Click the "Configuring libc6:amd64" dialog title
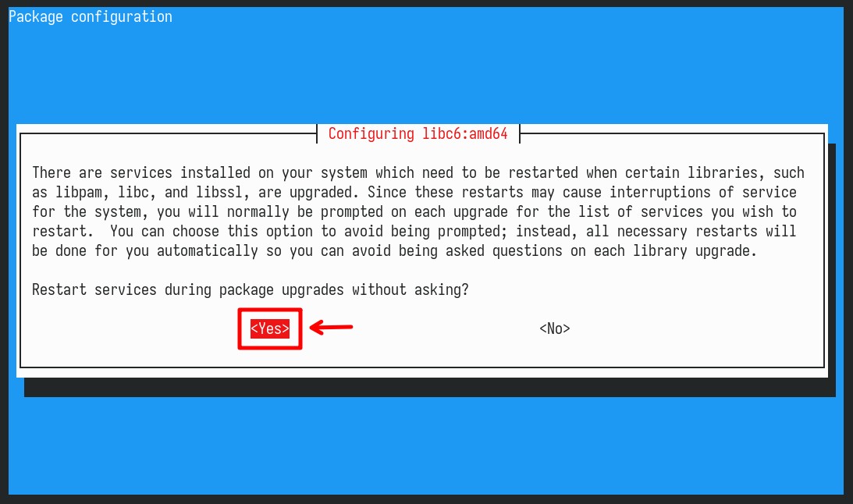 pyautogui.click(x=418, y=133)
